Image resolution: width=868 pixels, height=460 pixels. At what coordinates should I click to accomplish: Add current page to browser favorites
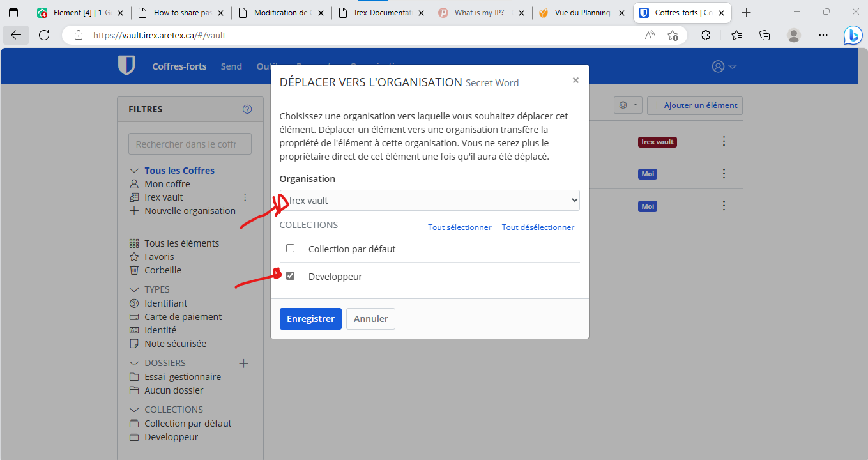[673, 35]
